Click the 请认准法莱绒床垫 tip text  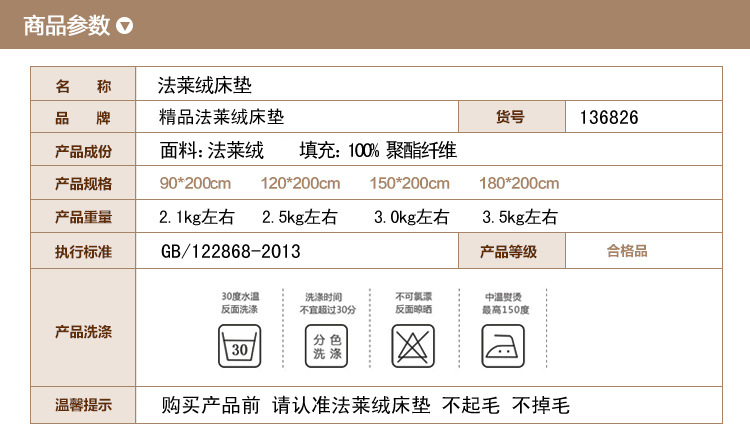(x=351, y=406)
